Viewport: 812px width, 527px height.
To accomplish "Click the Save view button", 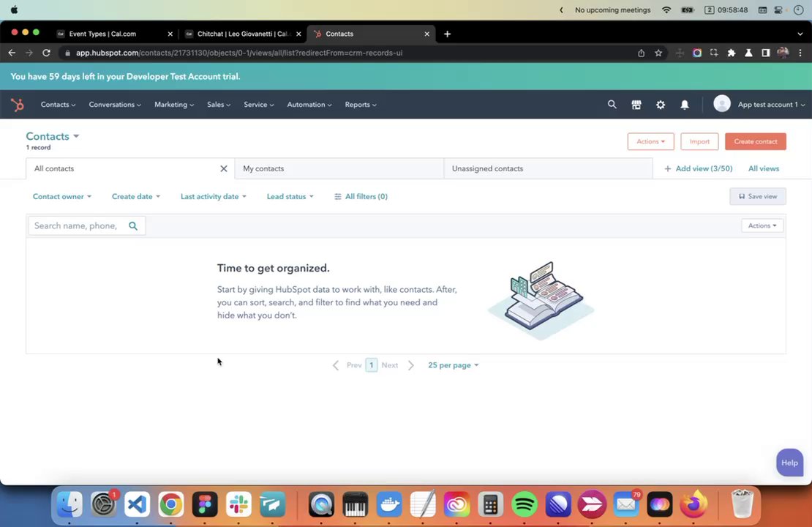I will click(758, 196).
